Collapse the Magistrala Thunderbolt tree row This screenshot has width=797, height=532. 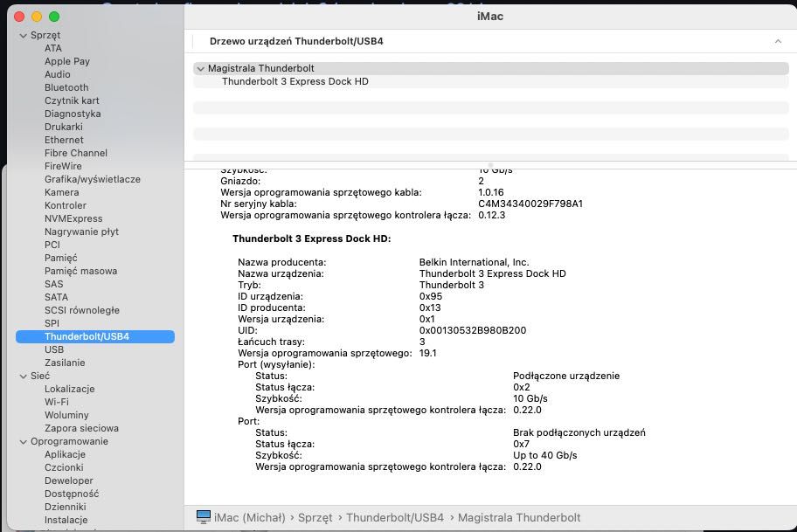[x=200, y=69]
